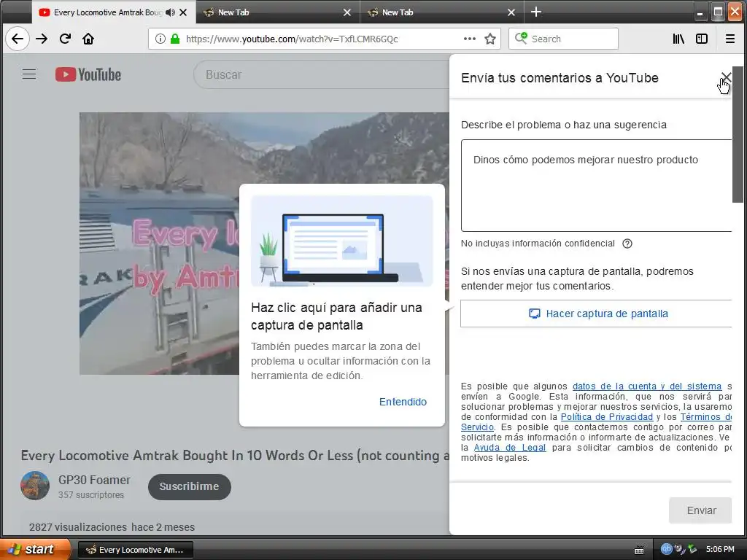This screenshot has height=560, width=747.
Task: Close the second New Tab
Action: tap(511, 12)
